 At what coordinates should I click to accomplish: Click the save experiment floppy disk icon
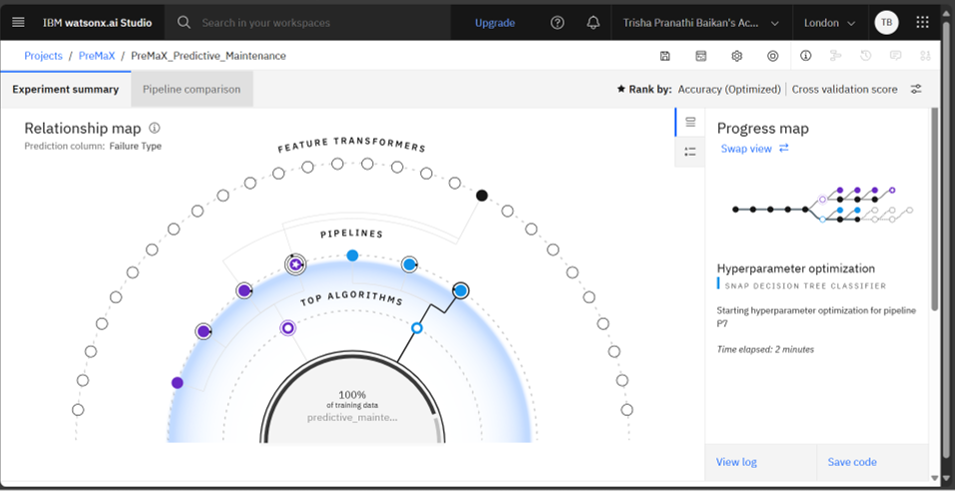[x=665, y=56]
